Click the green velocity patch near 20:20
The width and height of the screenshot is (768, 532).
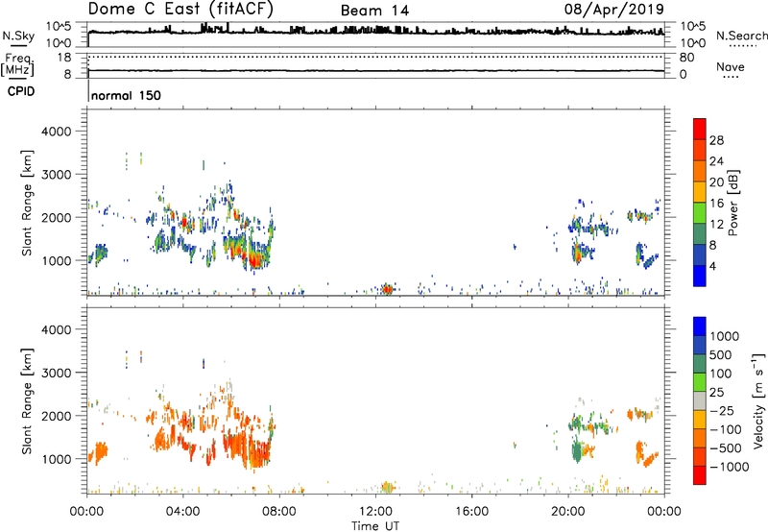[x=577, y=451]
